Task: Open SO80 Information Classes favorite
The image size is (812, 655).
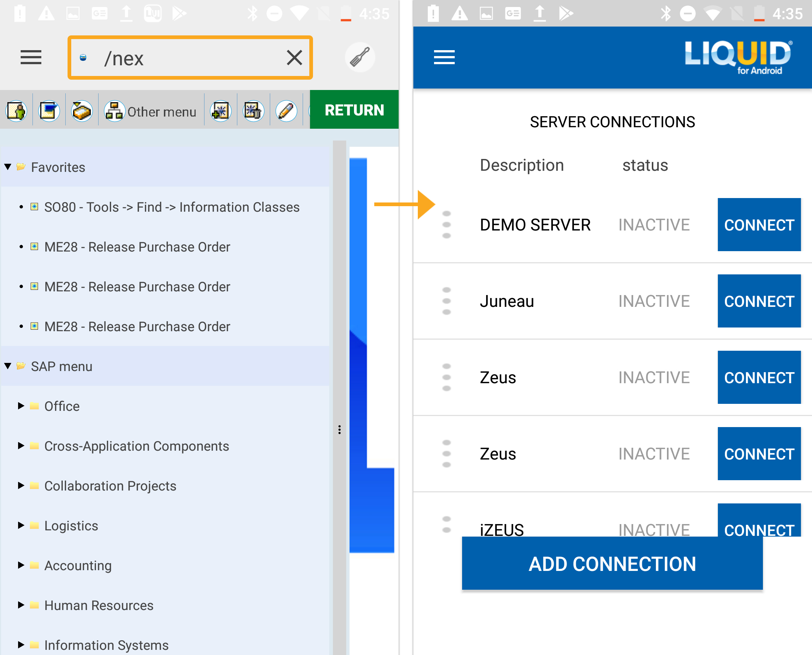Action: tap(172, 207)
